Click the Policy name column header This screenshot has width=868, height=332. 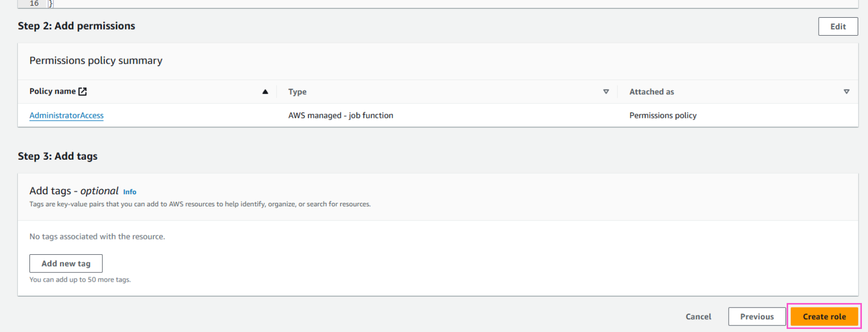(52, 92)
